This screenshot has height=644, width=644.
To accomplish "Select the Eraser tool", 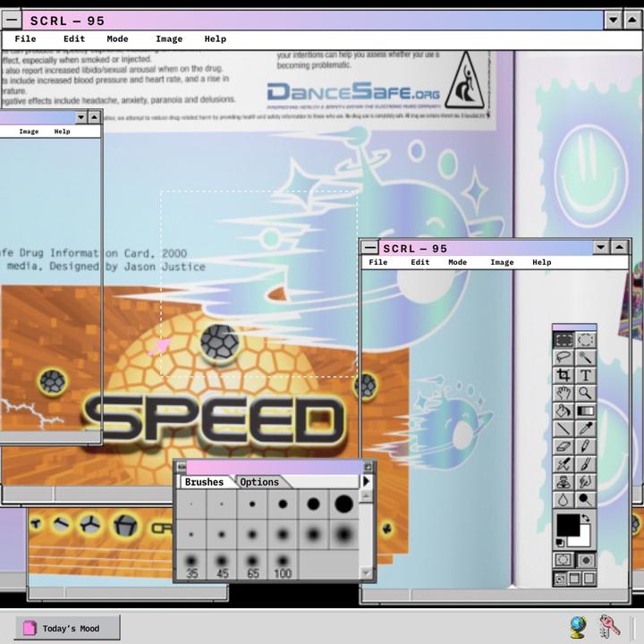I will click(x=563, y=446).
